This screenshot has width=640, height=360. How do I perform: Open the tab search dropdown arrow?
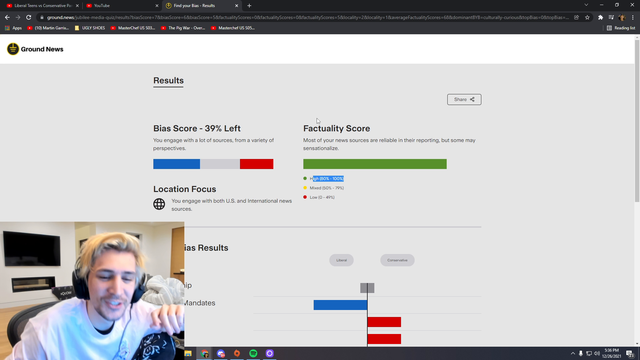(586, 5)
